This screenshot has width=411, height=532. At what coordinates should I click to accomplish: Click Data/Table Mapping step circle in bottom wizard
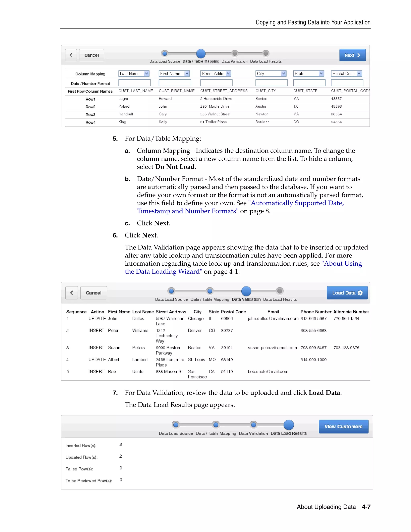[216, 425]
